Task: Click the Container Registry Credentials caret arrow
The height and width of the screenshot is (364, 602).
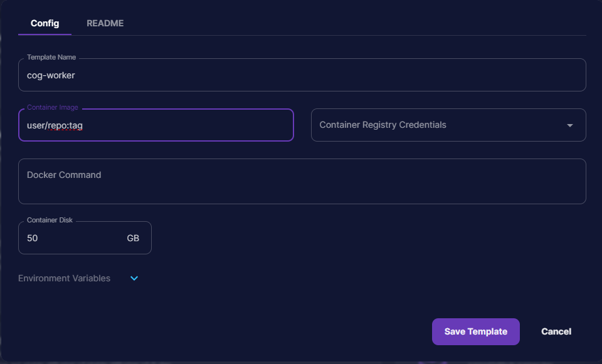Action: 569,125
